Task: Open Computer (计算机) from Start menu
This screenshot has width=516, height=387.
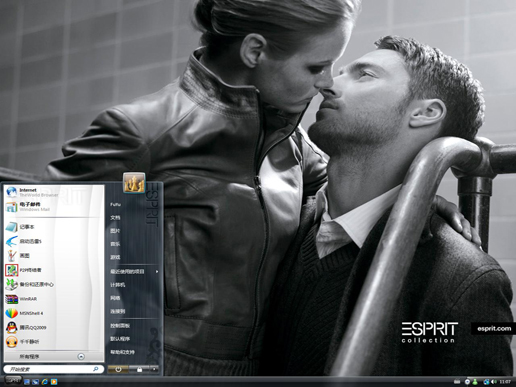Action: click(x=118, y=285)
